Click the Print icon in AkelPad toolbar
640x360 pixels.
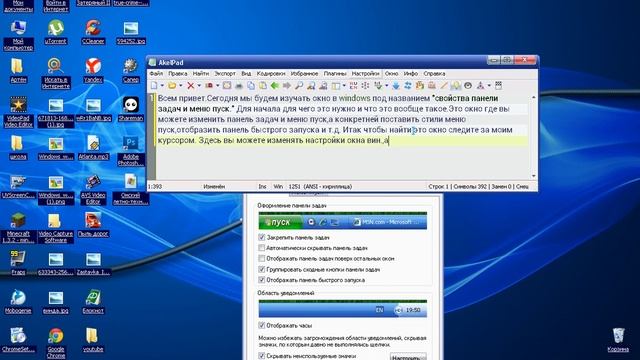239,86
